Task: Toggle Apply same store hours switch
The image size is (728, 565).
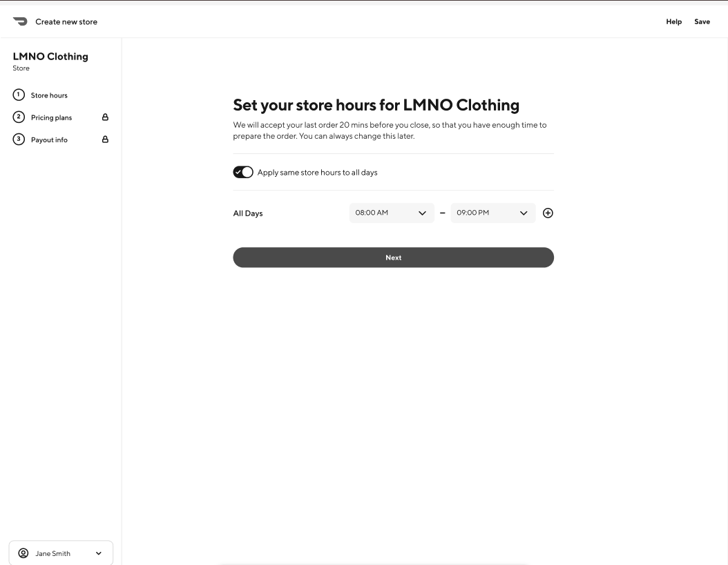Action: (243, 172)
